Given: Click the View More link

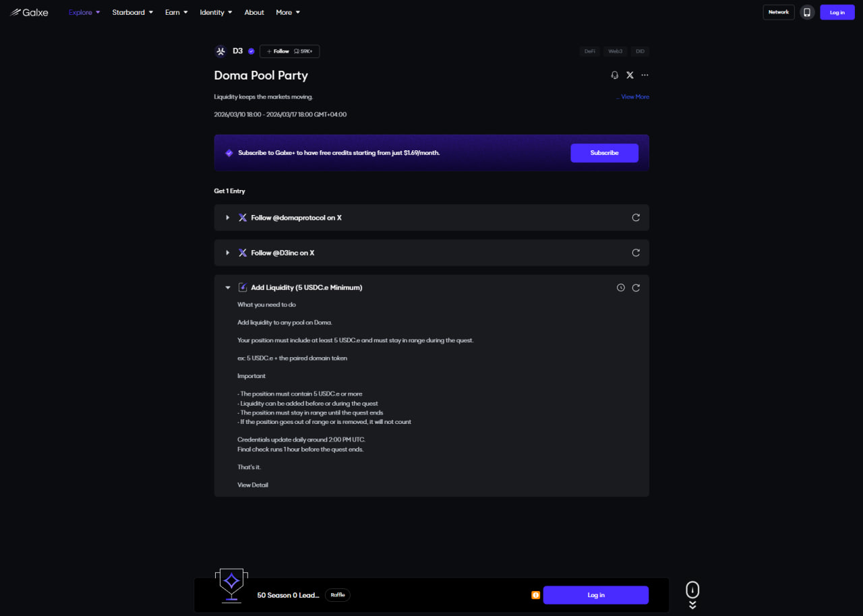Looking at the screenshot, I should click(x=634, y=97).
